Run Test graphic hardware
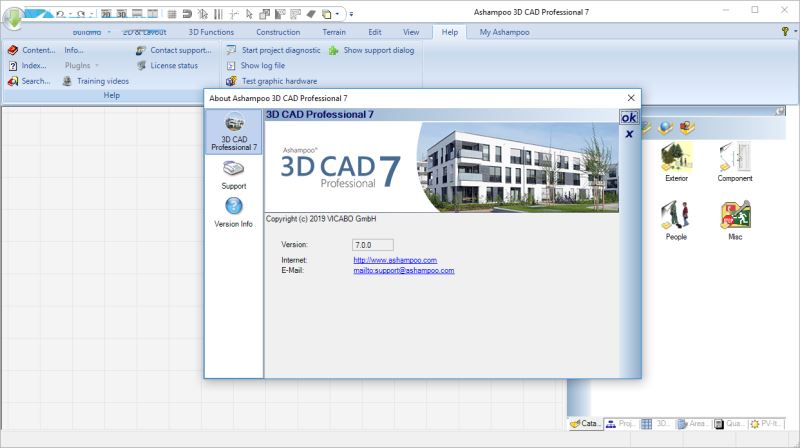The width and height of the screenshot is (800, 448). pyautogui.click(x=271, y=81)
